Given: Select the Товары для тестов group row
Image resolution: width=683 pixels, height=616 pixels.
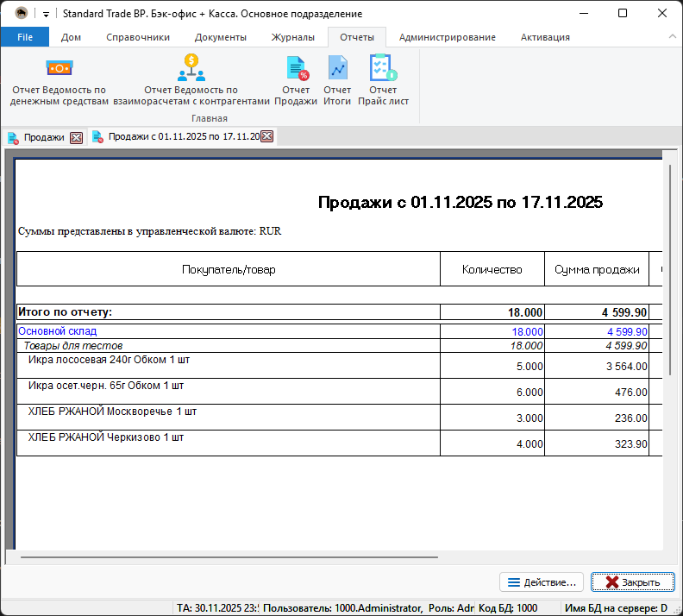Looking at the screenshot, I should [229, 346].
